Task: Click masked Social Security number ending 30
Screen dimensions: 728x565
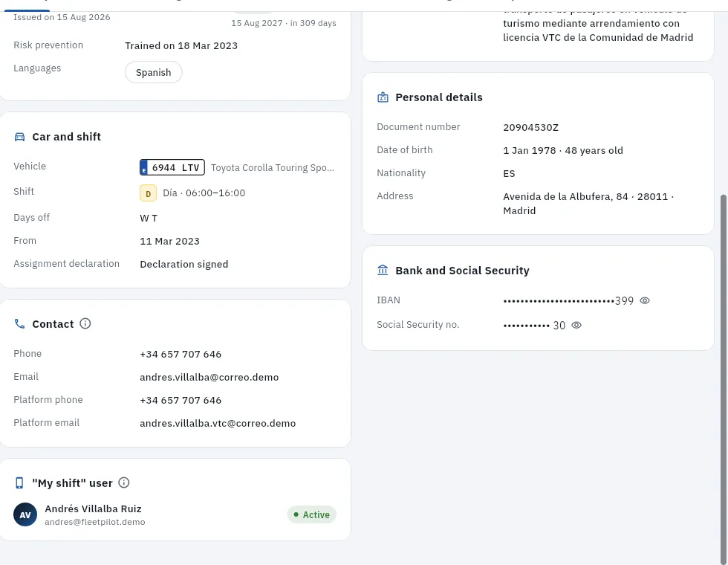Action: (x=534, y=326)
